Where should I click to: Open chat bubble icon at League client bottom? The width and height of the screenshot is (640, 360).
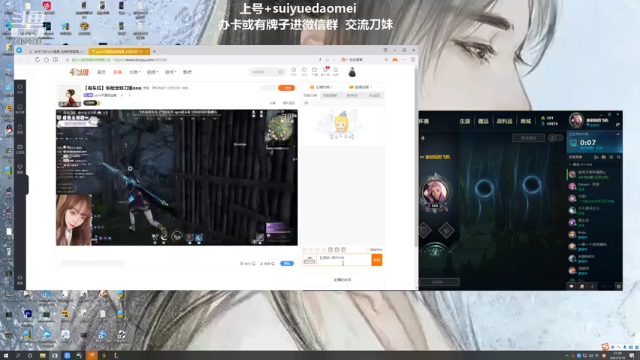click(571, 287)
